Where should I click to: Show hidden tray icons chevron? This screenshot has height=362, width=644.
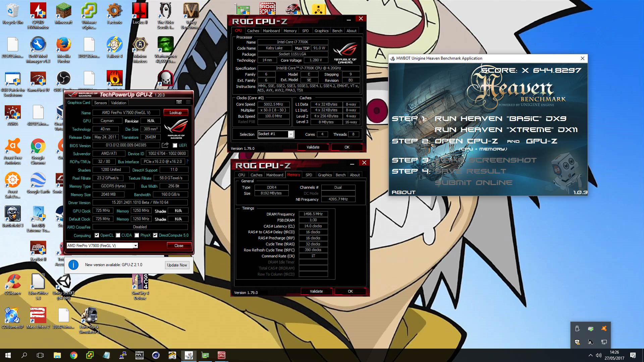pyautogui.click(x=590, y=355)
